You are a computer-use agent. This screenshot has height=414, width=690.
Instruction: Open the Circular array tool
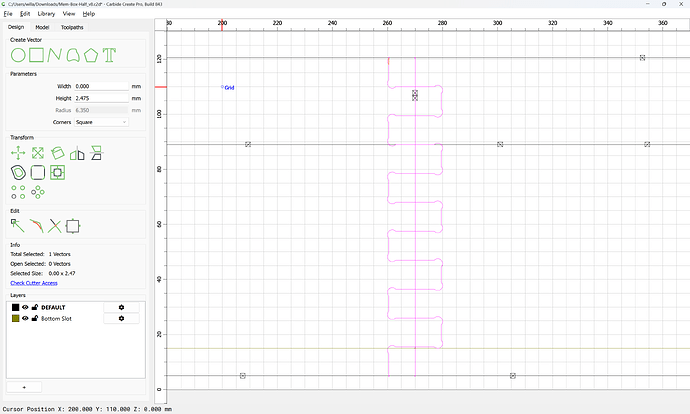(x=38, y=192)
